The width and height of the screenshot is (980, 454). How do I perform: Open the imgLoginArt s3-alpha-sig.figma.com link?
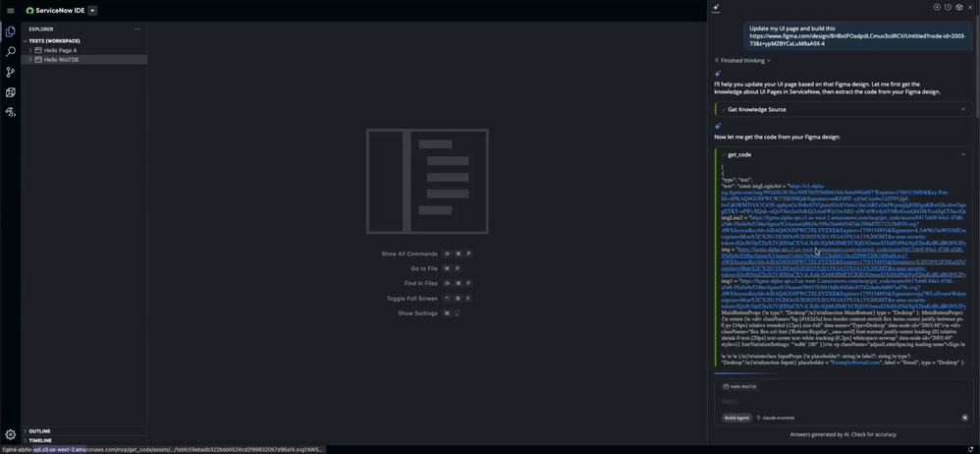click(844, 199)
